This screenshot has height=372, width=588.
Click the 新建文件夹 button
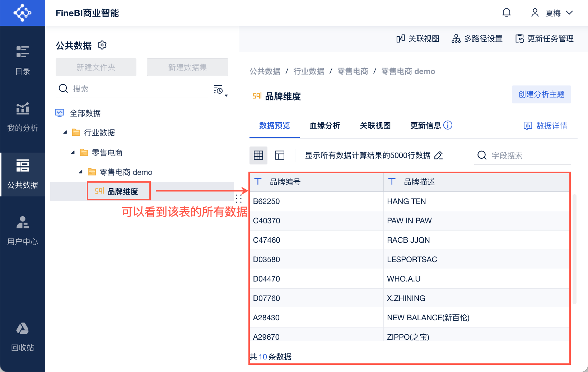point(96,67)
